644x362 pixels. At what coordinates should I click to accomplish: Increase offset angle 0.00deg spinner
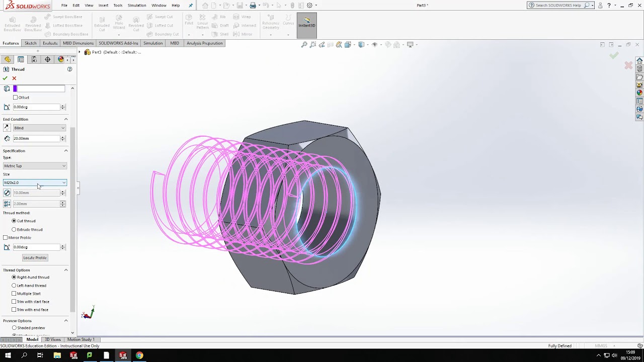tap(63, 106)
